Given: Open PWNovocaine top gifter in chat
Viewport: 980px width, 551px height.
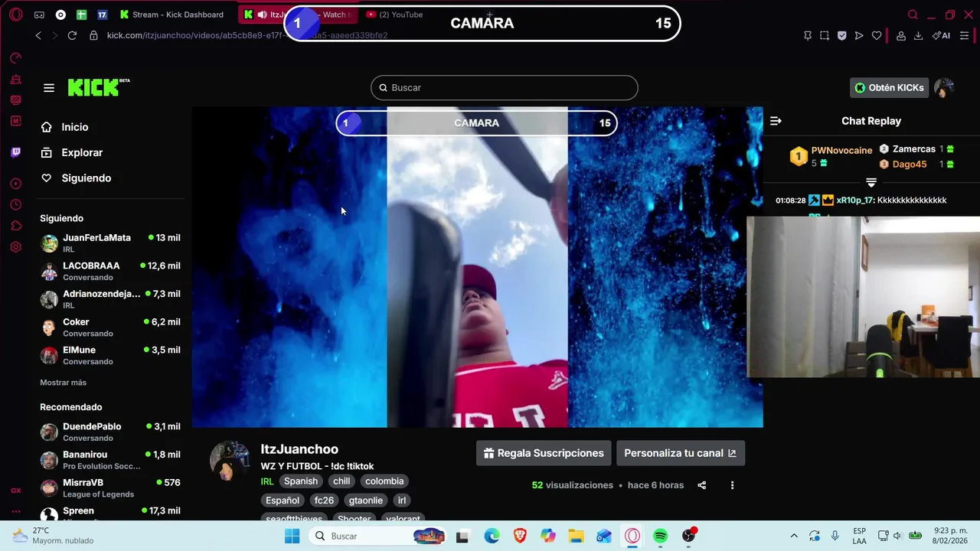Looking at the screenshot, I should pos(841,151).
